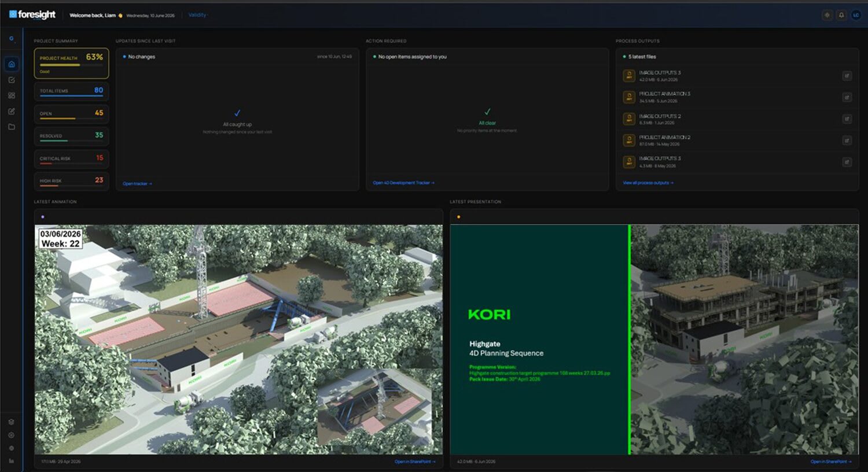868x472 pixels.
Task: Follow the Open 4D Development Tracker link
Action: pos(403,183)
